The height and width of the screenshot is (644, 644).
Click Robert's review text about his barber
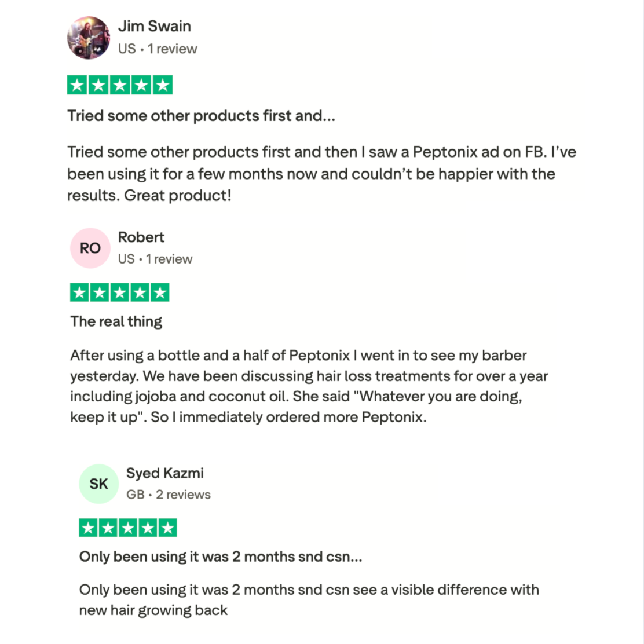(x=309, y=386)
